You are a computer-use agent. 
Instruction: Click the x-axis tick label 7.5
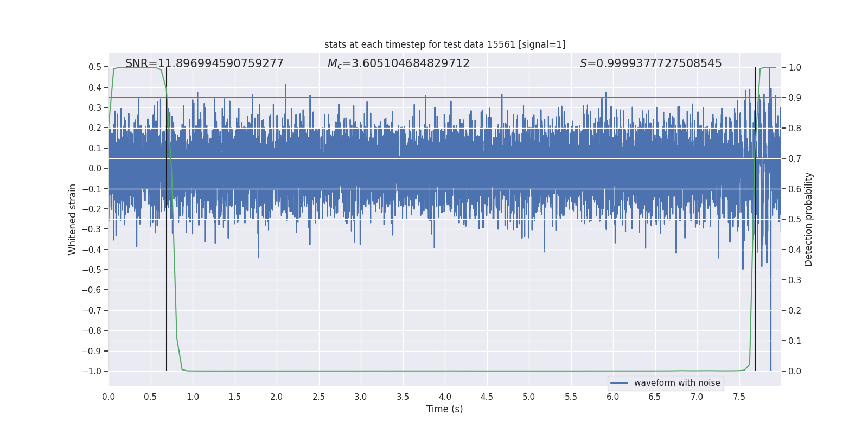pyautogui.click(x=739, y=397)
